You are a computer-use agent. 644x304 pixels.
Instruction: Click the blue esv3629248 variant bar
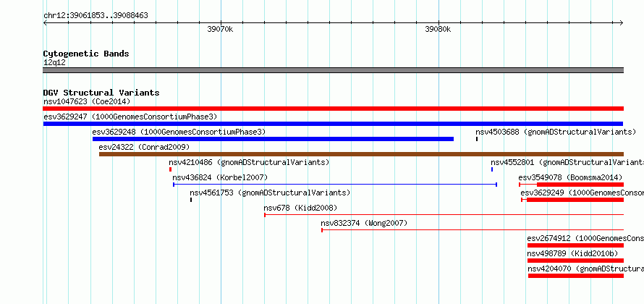pos(273,139)
